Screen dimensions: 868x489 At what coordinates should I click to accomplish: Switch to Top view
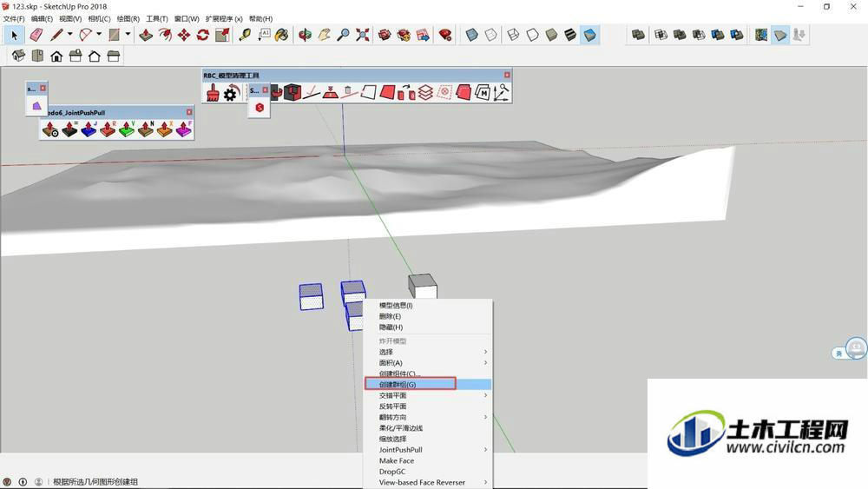pos(37,56)
